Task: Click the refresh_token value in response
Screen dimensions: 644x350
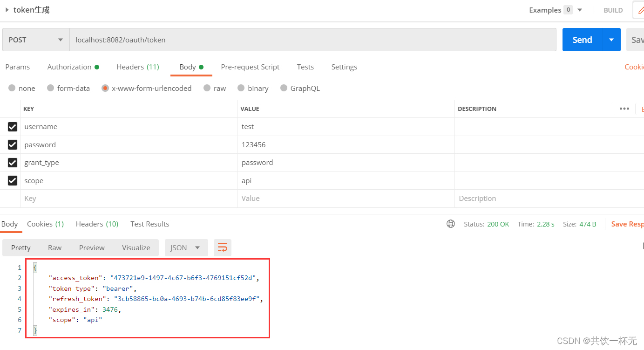Action: (187, 299)
